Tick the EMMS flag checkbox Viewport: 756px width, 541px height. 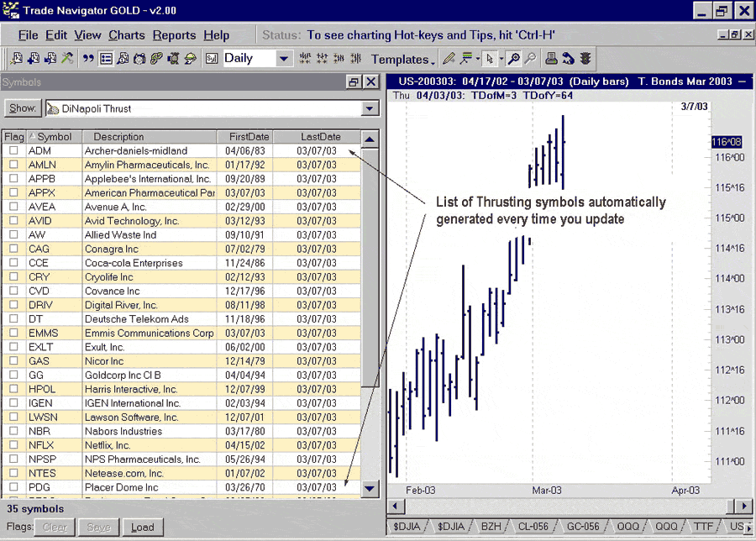coord(13,332)
